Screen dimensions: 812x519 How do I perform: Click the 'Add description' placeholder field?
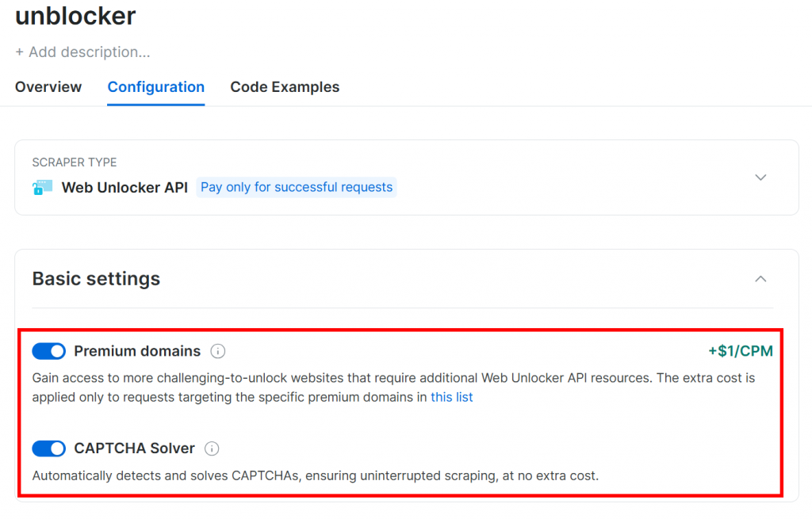[x=82, y=52]
